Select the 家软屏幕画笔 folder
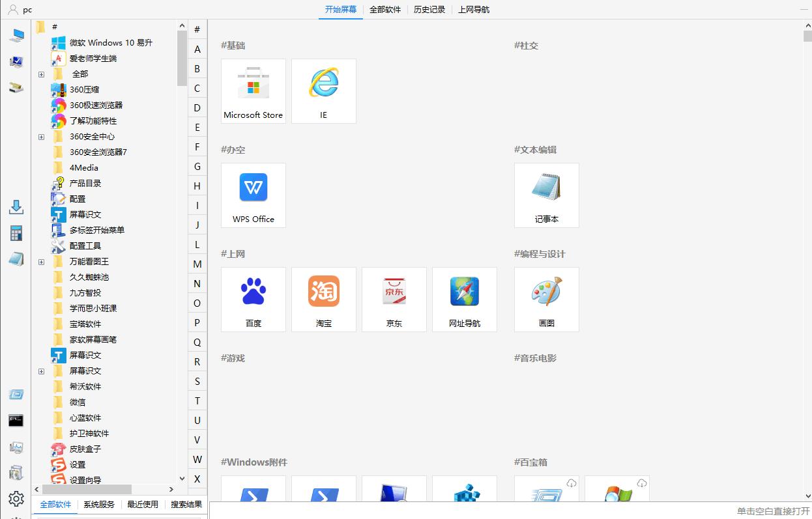 click(93, 339)
